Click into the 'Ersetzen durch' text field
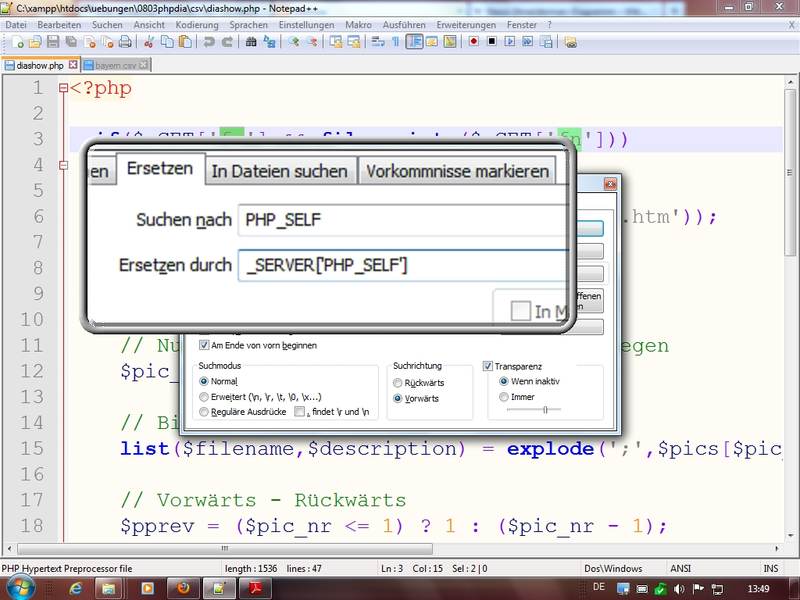Viewport: 800px width, 600px height. point(400,265)
